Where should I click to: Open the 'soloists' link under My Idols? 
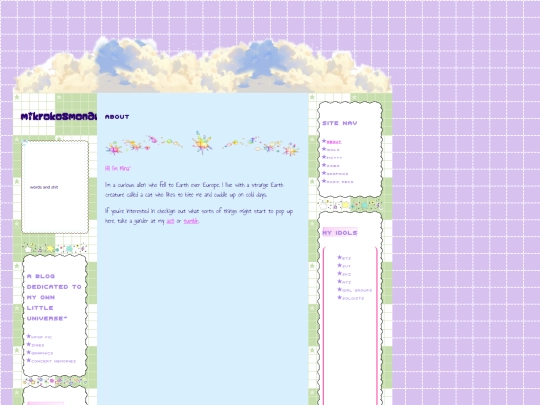pyautogui.click(x=352, y=298)
